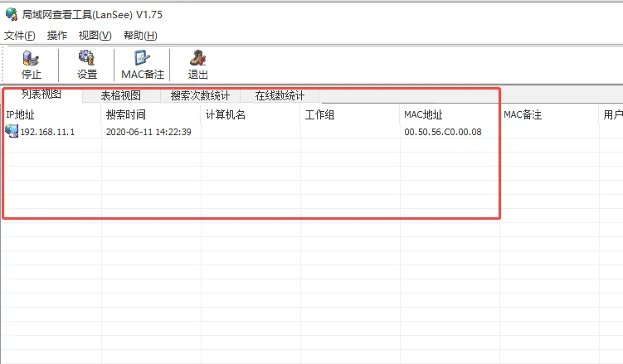Image resolution: width=623 pixels, height=364 pixels.
Task: Click the LanSee app icon in title bar
Action: point(12,14)
